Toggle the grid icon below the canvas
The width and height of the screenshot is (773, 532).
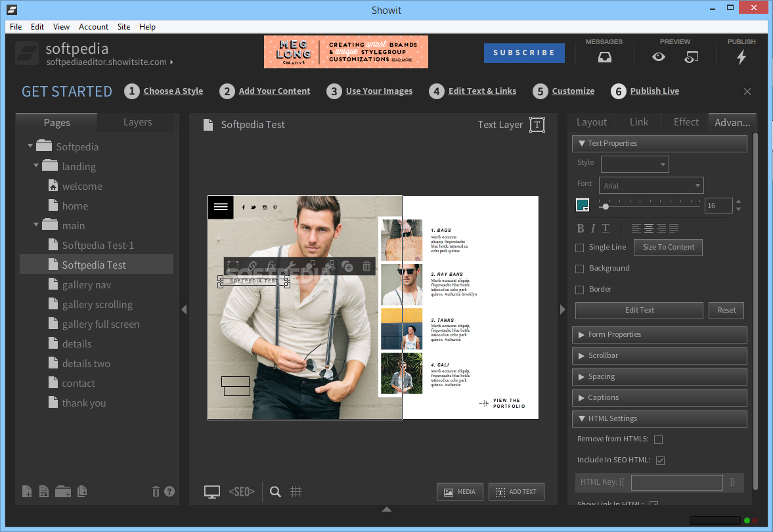(x=296, y=491)
